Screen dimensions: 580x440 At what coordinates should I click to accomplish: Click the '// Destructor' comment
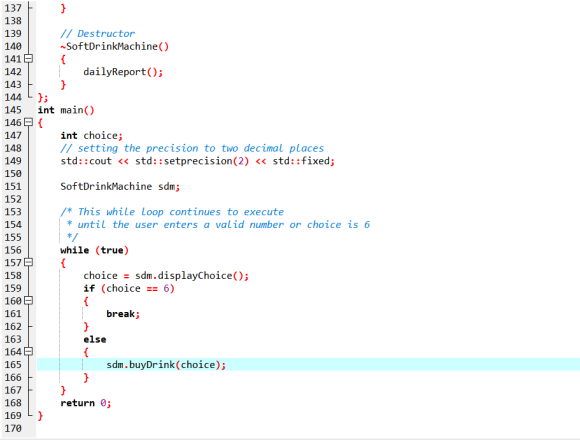[x=98, y=34]
